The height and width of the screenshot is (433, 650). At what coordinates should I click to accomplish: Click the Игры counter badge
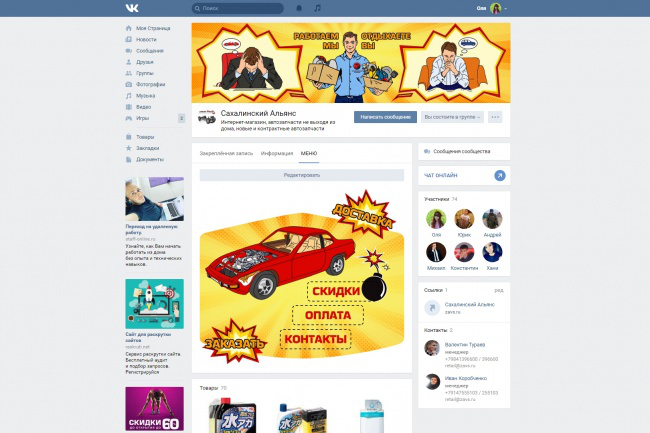[181, 118]
